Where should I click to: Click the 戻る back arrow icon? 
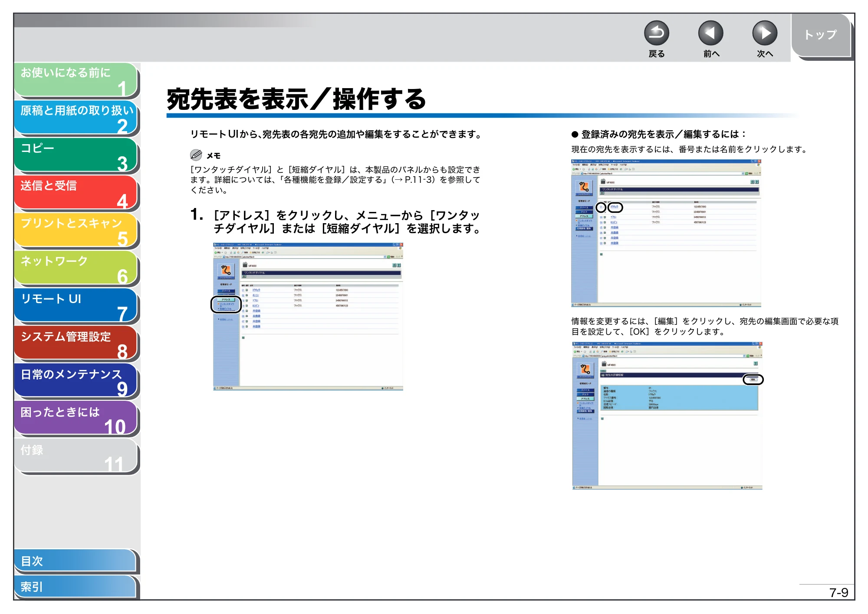(656, 33)
